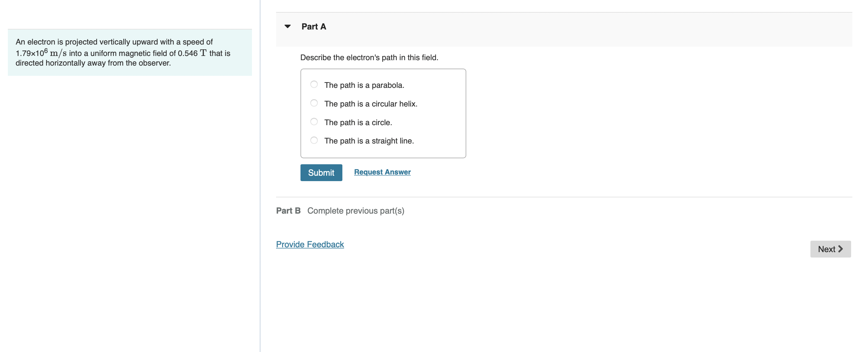Select 'The path is a circular helix' option
This screenshot has height=352, width=868.
tap(314, 103)
